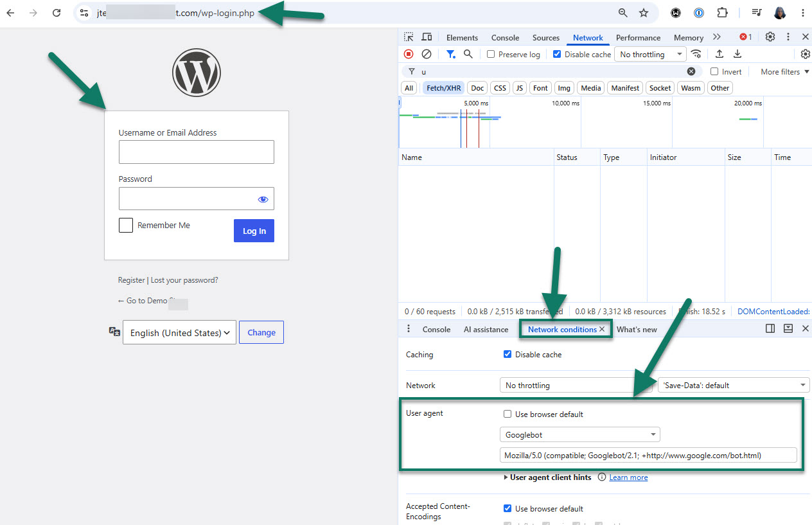Viewport: 812px width, 525px height.
Task: Switch to the Sources tab
Action: click(546, 37)
